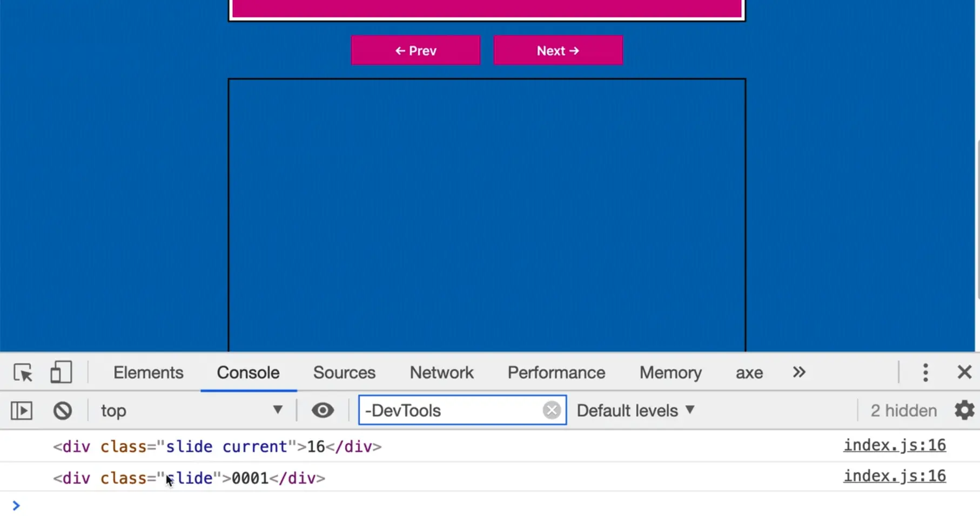Open the Sources tab
Screen dimensions: 980x516
pos(344,372)
